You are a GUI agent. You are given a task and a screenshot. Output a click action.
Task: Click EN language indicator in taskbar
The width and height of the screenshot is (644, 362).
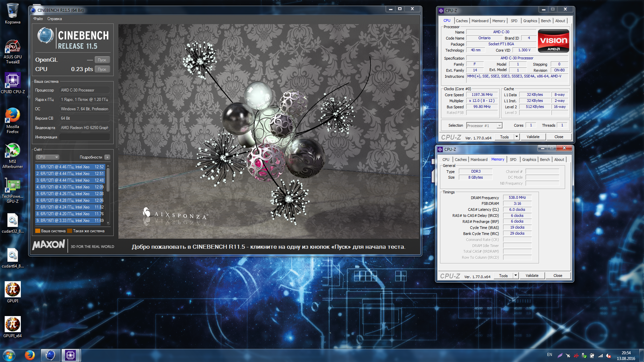tap(549, 355)
